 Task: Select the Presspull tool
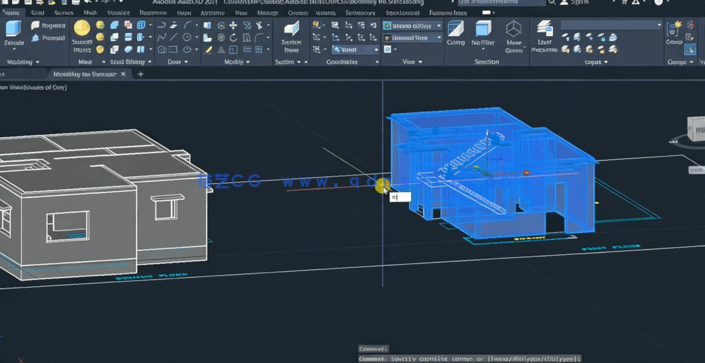click(x=48, y=39)
